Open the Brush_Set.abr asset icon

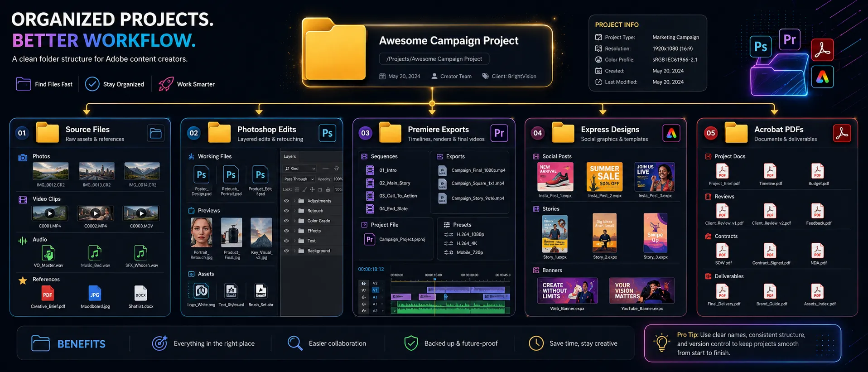(261, 291)
